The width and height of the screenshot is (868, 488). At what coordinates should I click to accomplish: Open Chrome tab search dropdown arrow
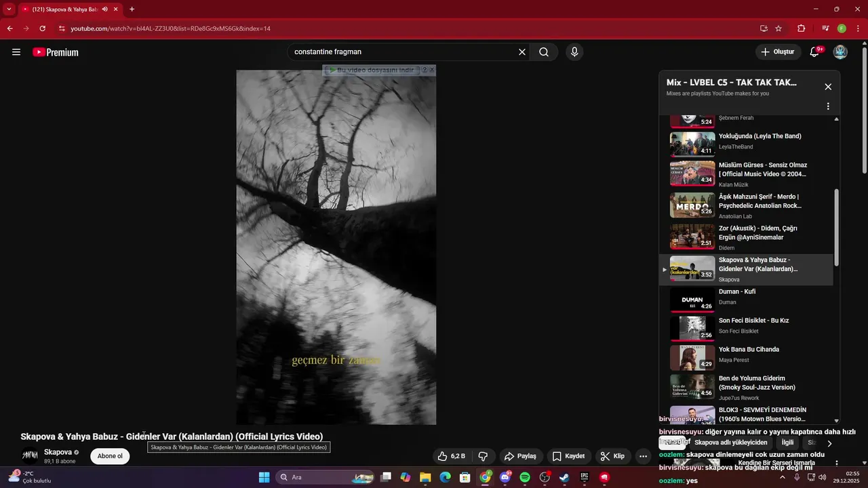point(9,9)
